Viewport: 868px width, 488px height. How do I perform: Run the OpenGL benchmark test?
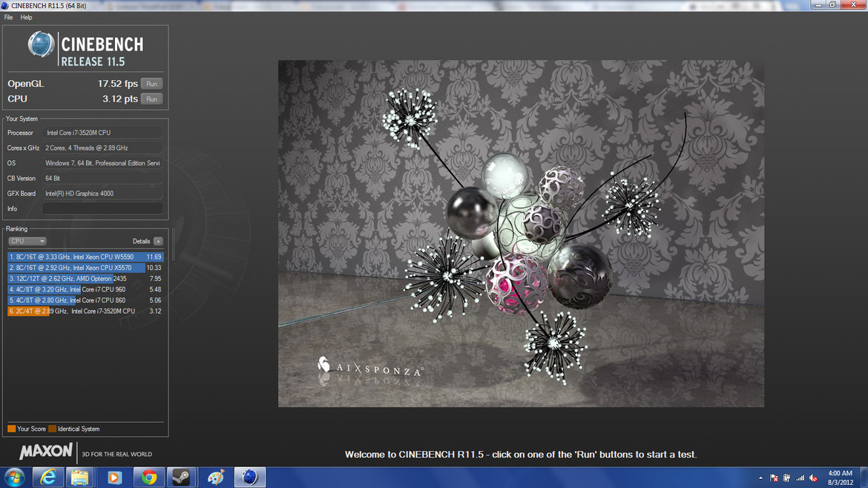[x=151, y=84]
